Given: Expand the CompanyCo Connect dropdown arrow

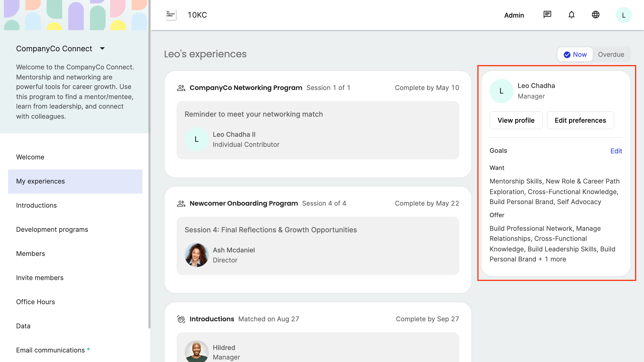Looking at the screenshot, I should tap(102, 49).
